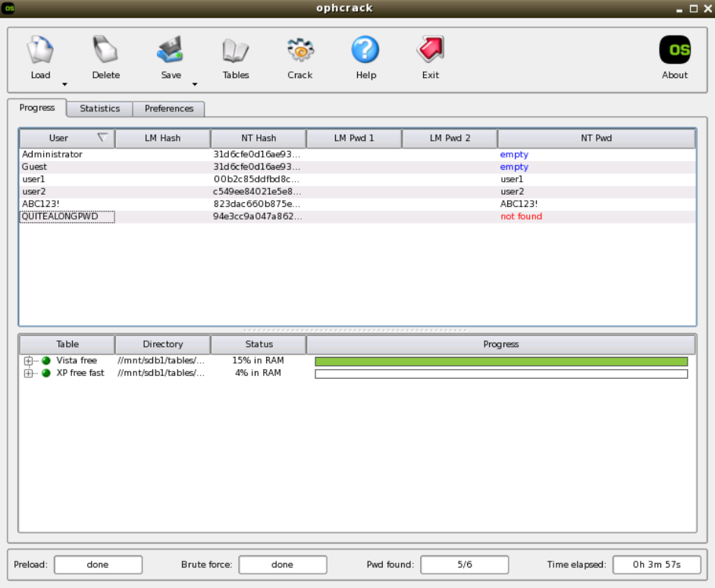Select the Administrator user row
The width and height of the screenshot is (715, 588).
pyautogui.click(x=358, y=155)
